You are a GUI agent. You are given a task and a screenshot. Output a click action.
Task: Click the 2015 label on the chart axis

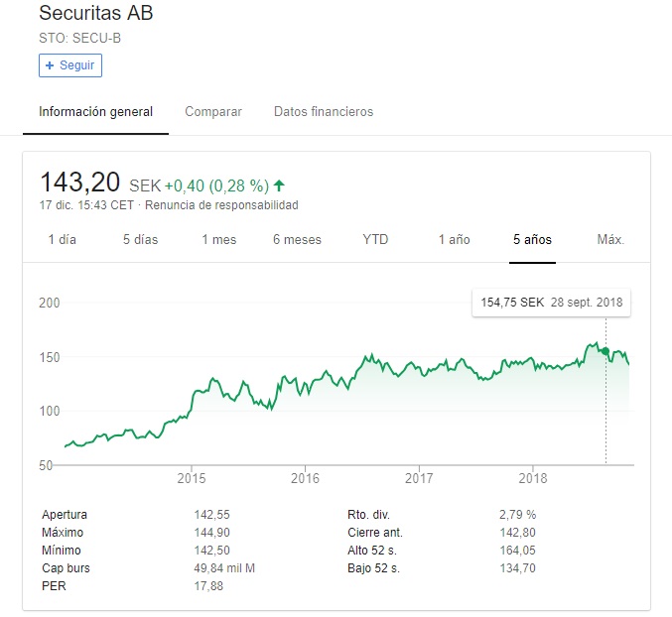click(x=191, y=478)
